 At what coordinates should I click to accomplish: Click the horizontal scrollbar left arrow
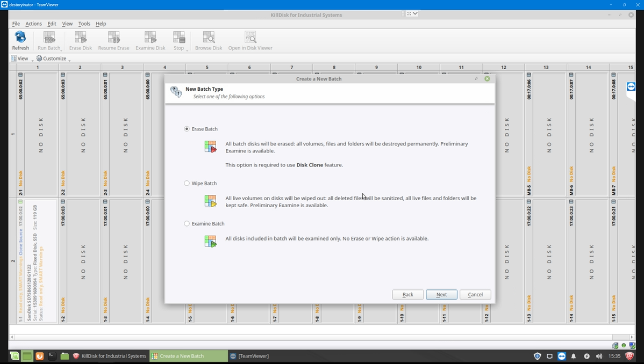point(12,337)
